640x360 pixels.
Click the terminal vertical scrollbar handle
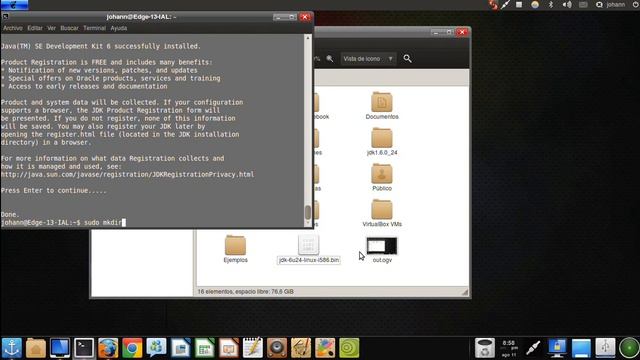coord(308,212)
